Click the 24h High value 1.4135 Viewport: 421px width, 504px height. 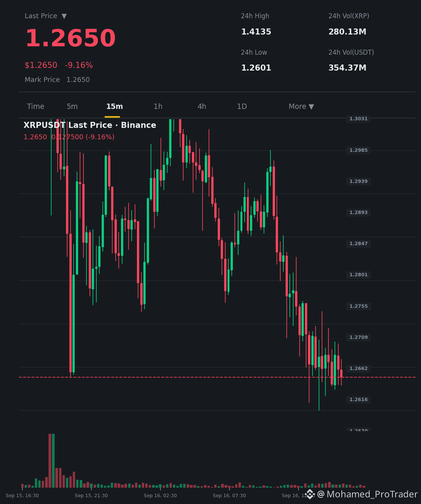[x=256, y=32]
